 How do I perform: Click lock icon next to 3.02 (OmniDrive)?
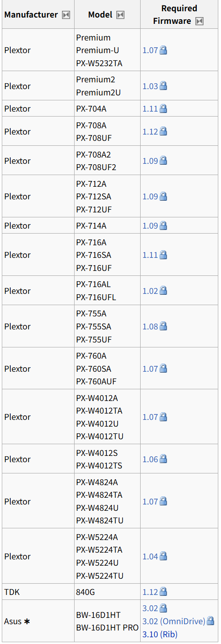[210, 621]
